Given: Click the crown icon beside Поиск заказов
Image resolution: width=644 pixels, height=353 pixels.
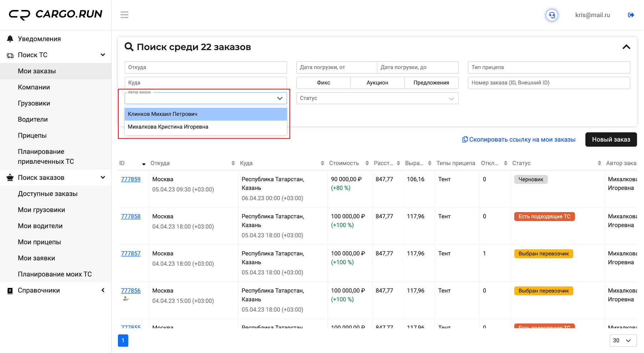Looking at the screenshot, I should pyautogui.click(x=10, y=177).
